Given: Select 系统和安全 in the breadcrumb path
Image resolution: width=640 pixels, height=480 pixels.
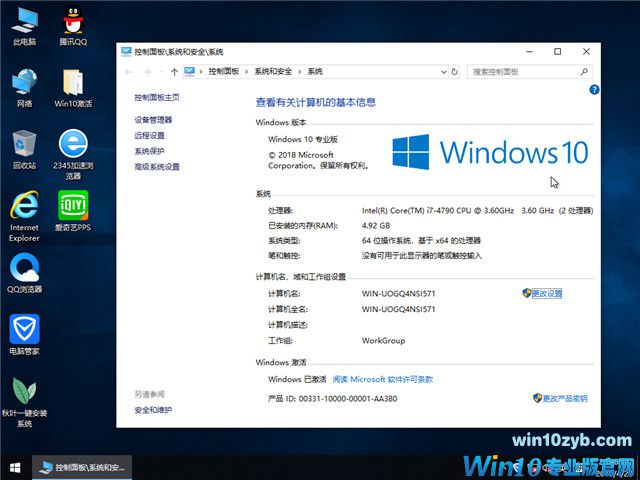Looking at the screenshot, I should click(274, 72).
